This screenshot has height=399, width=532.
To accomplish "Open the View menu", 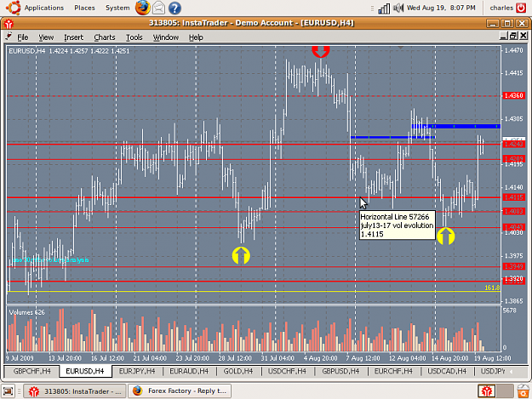I will pyautogui.click(x=46, y=37).
